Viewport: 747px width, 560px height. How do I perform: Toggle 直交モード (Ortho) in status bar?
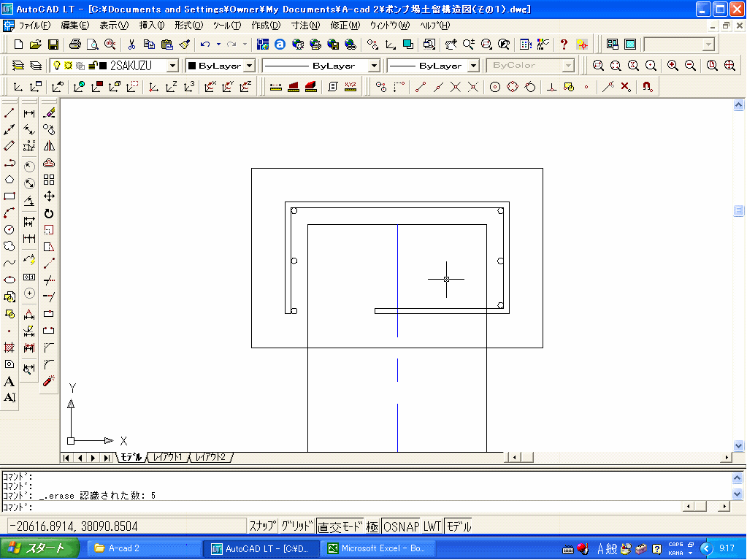point(340,526)
